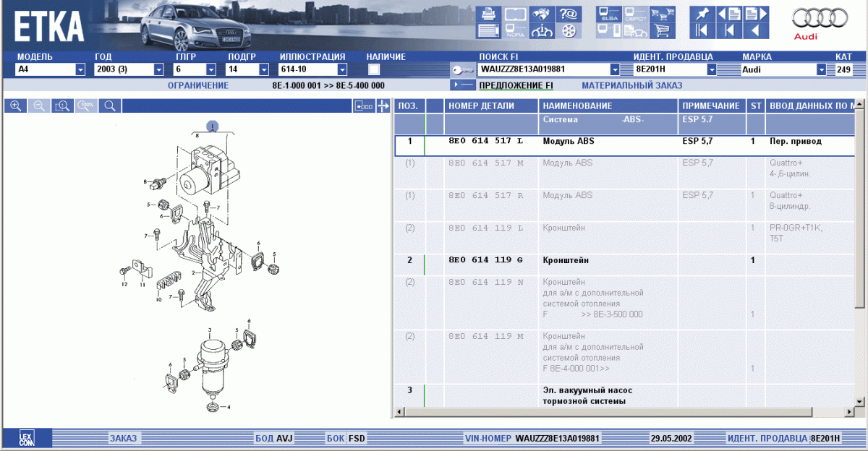Screen dimensions: 868x451
Task: Click the Кат field value 249
Action: [844, 69]
